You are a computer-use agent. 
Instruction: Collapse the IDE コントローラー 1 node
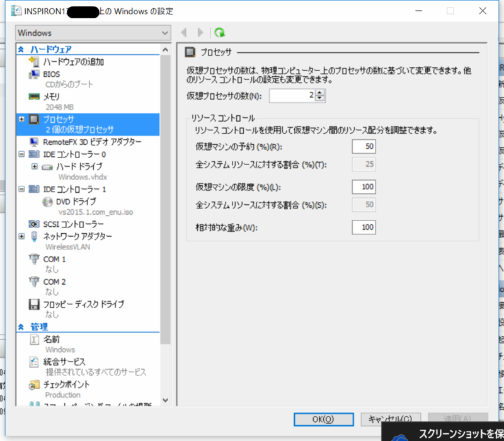pyautogui.click(x=21, y=189)
